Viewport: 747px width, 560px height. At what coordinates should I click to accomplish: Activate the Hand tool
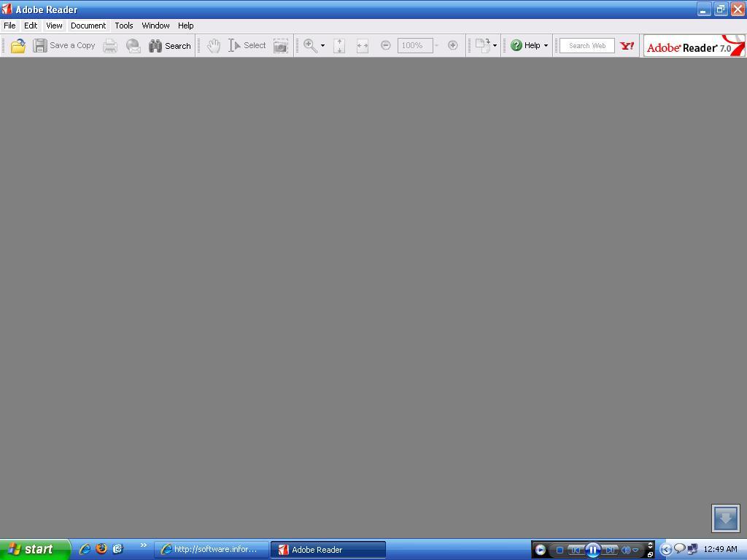pos(213,45)
